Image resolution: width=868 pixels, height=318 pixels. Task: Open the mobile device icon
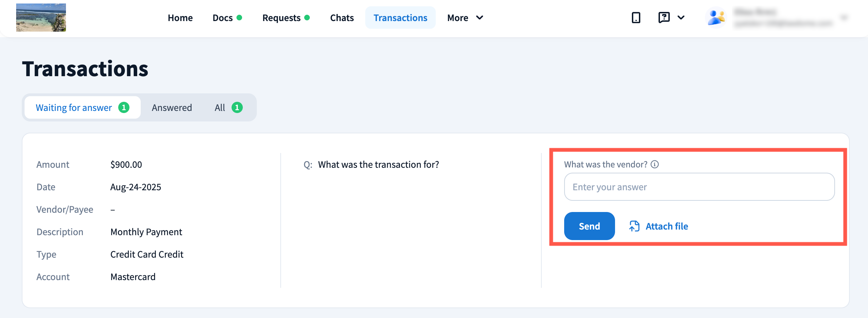click(636, 18)
